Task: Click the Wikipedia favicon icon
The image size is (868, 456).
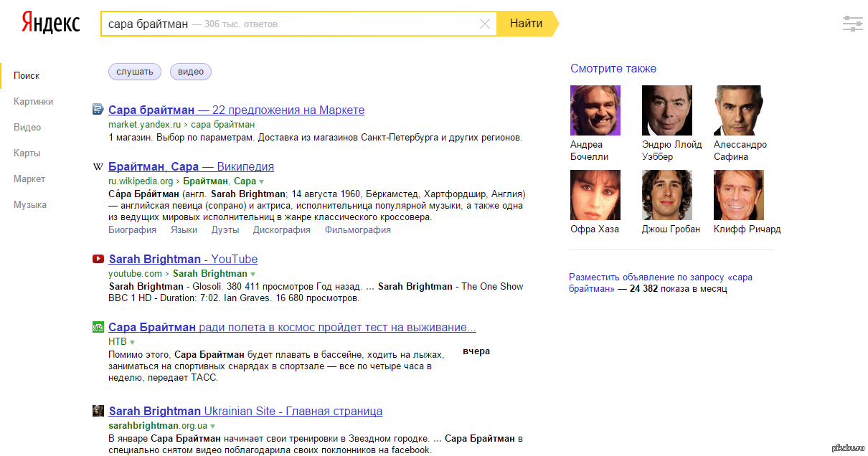Action: (98, 167)
